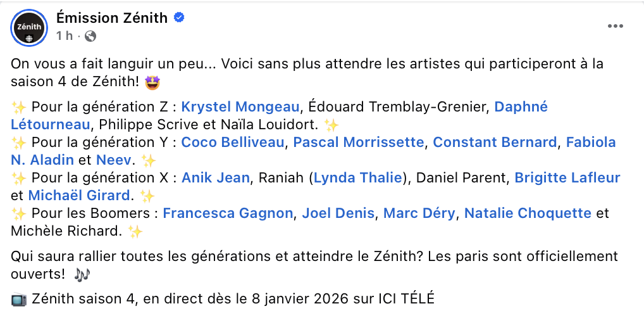Viewport: 644px width, 318px height.
Task: Click the Constant Bernard mention
Action: click(x=495, y=143)
